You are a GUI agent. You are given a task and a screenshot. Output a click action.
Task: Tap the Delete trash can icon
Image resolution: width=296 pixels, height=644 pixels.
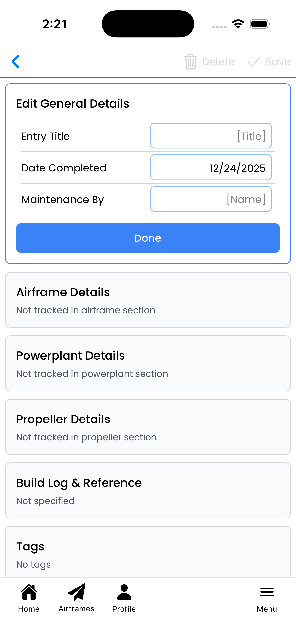191,61
